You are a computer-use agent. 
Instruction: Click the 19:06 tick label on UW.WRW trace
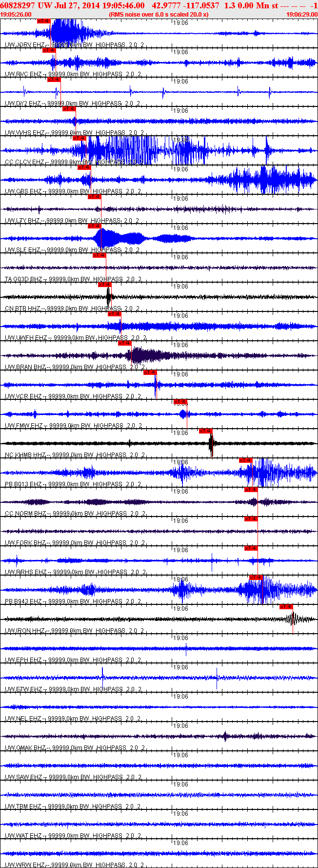(181, 843)
